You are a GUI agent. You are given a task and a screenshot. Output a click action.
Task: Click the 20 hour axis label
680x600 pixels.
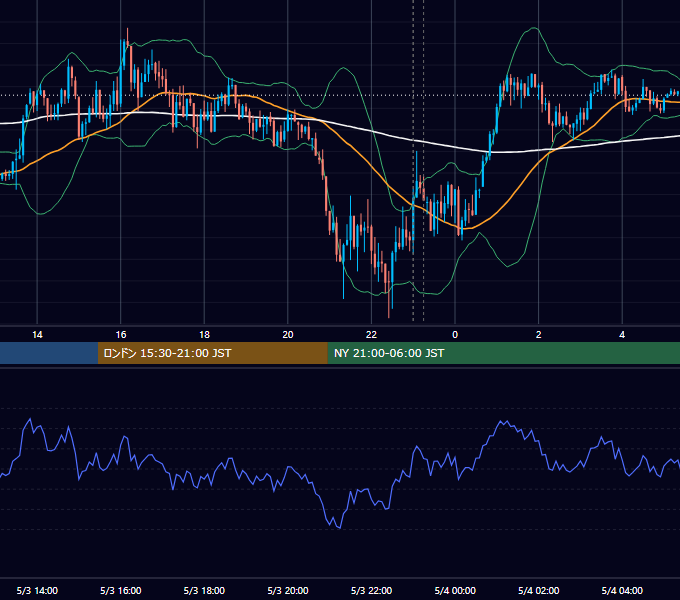pos(288,335)
